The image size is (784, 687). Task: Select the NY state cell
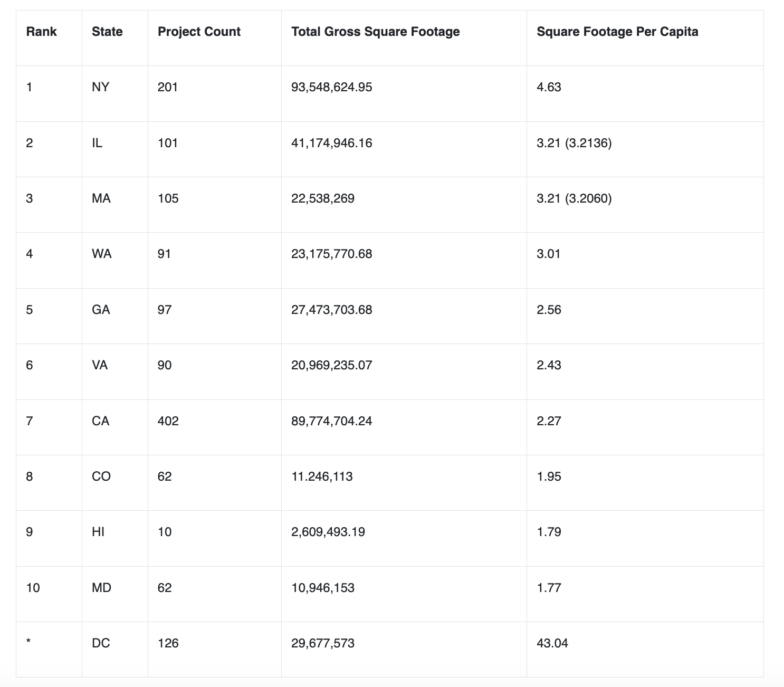100,87
